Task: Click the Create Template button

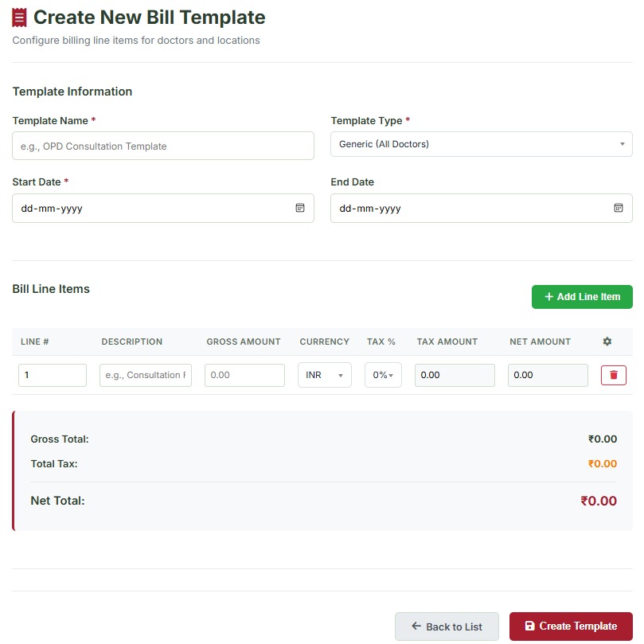Action: [571, 626]
